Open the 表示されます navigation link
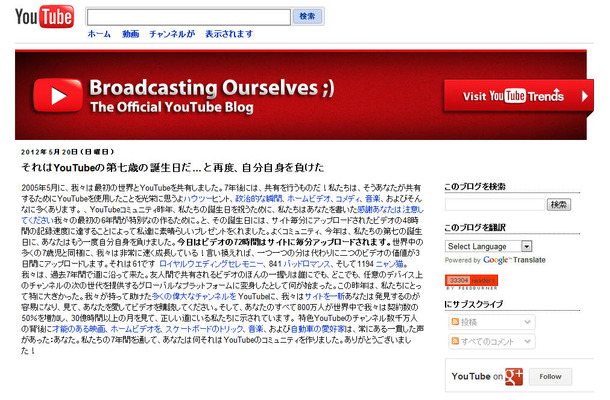Image resolution: width=610 pixels, height=400 pixels. 229,34
